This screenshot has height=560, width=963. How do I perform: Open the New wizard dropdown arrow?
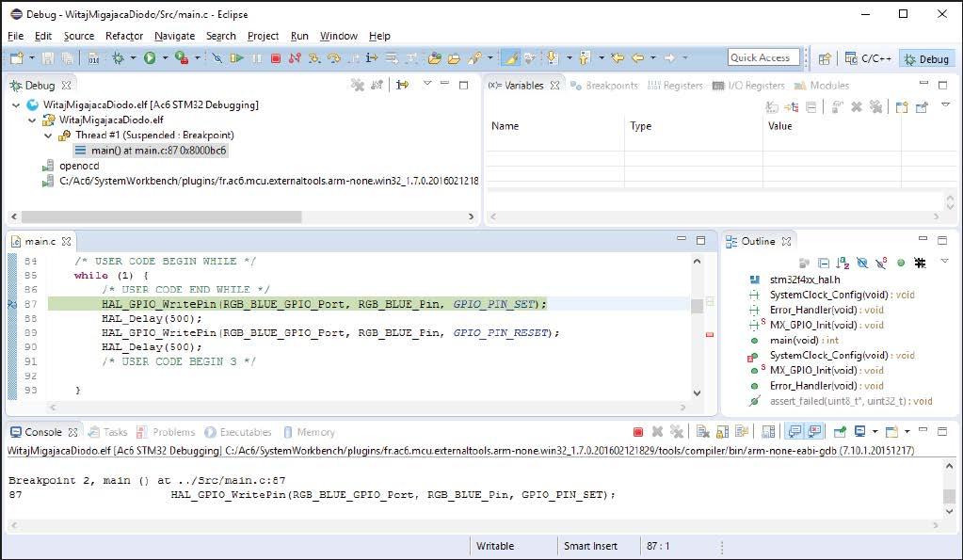coord(31,58)
